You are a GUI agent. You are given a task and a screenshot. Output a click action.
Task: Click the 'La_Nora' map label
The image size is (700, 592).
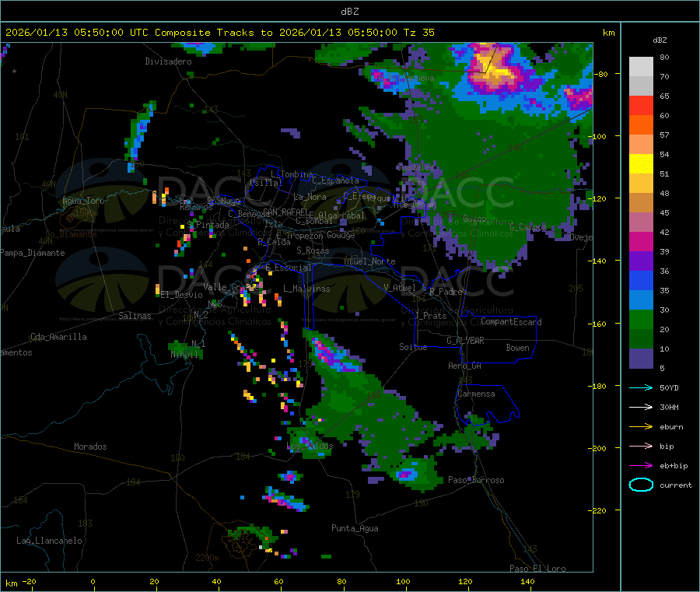pyautogui.click(x=310, y=197)
